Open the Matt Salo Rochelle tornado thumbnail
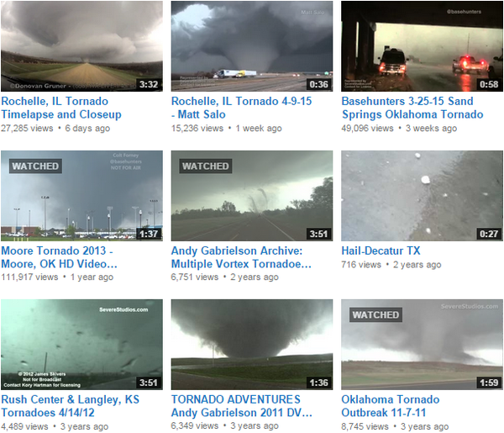 pos(252,46)
